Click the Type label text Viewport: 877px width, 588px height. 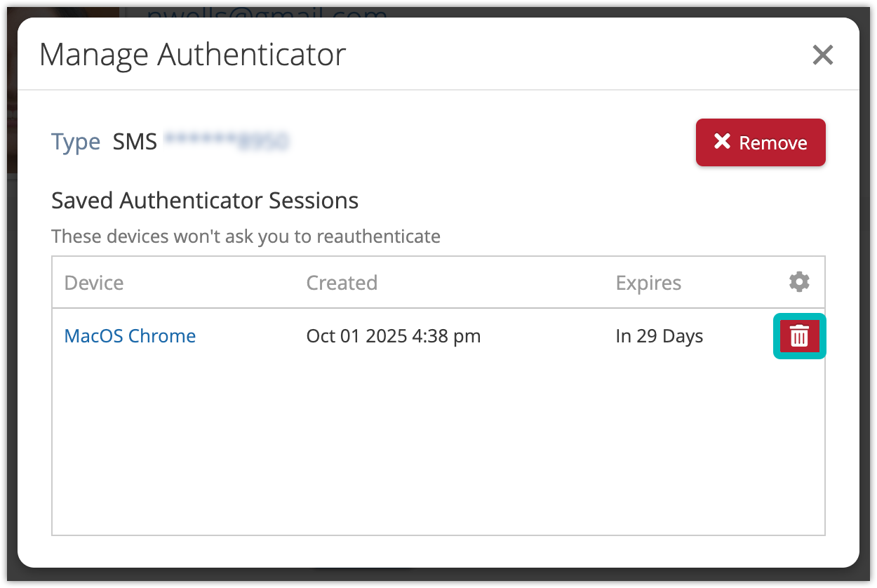pos(76,142)
